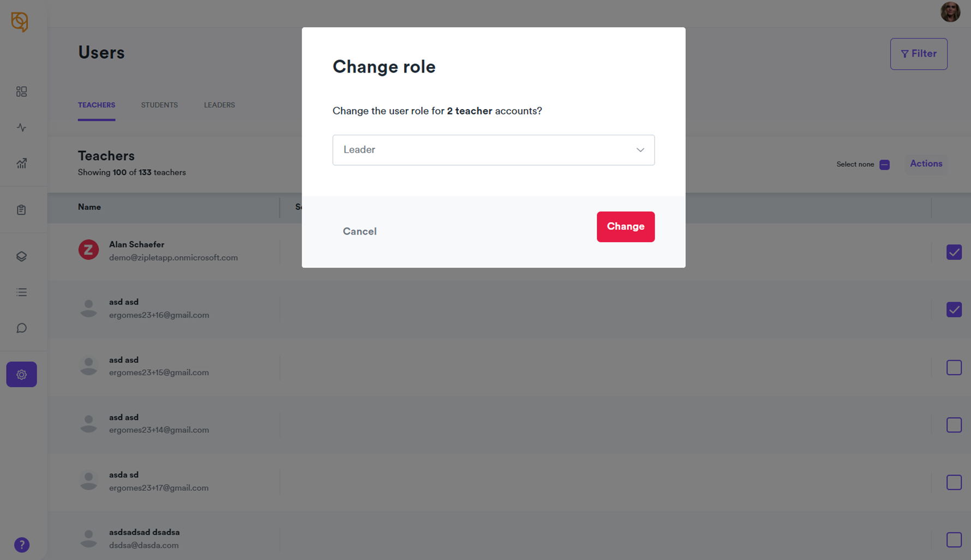Screen dimensions: 971x560
Task: Expand the Leader role dropdown
Action: [493, 150]
